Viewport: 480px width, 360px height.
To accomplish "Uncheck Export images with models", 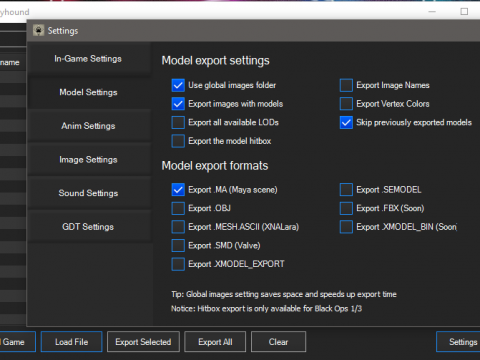I will point(178,104).
